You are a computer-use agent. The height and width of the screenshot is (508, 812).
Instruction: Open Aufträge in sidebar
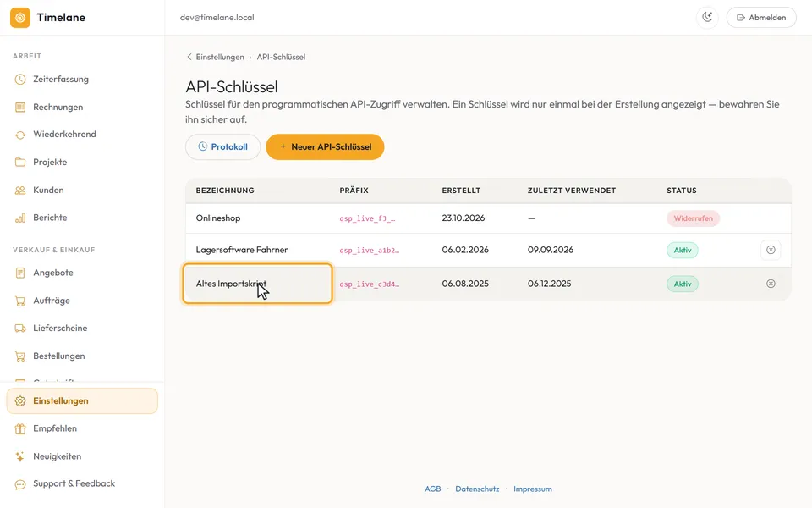click(82, 301)
